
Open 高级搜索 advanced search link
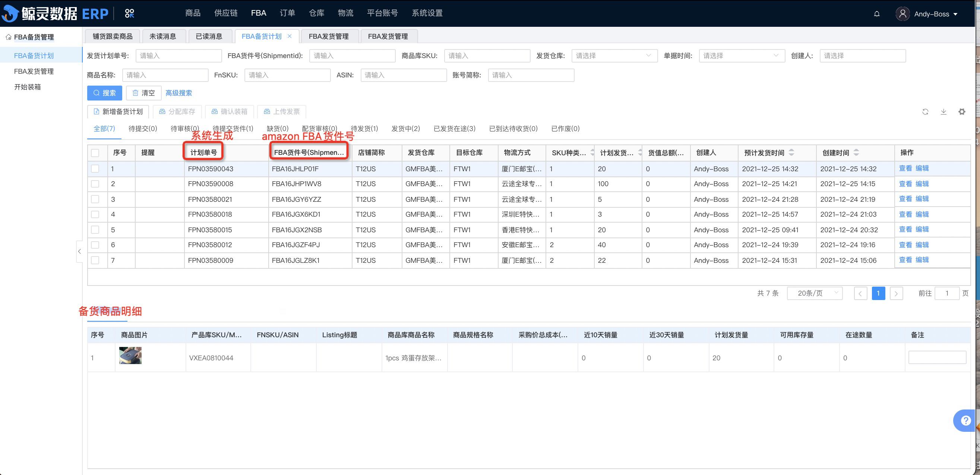click(x=179, y=93)
